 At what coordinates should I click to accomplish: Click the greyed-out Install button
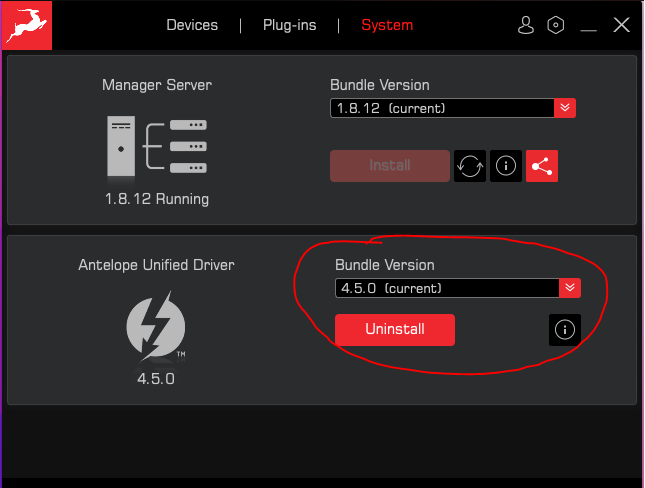click(390, 166)
